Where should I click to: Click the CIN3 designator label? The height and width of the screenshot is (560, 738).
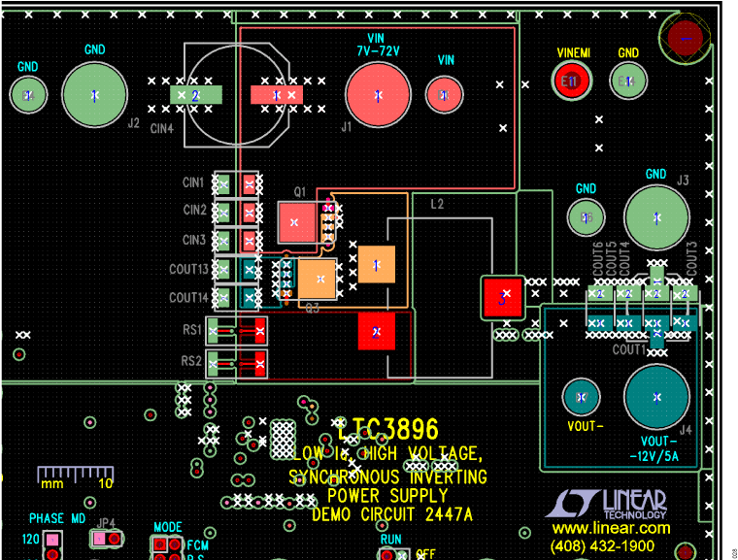pos(194,240)
